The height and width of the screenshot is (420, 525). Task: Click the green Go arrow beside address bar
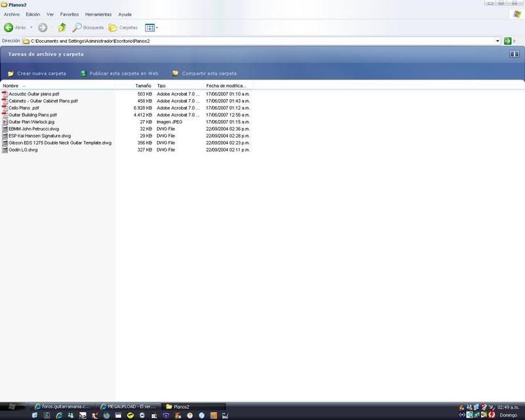[507, 41]
